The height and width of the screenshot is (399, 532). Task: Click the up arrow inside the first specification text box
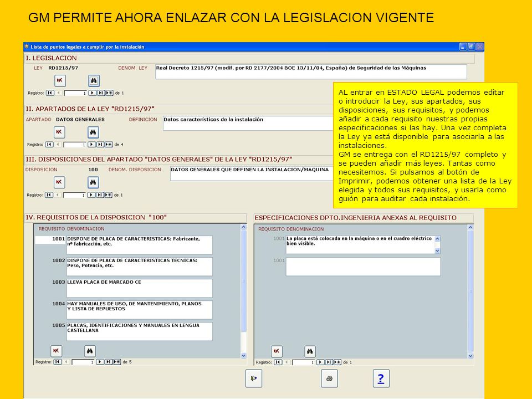437,238
